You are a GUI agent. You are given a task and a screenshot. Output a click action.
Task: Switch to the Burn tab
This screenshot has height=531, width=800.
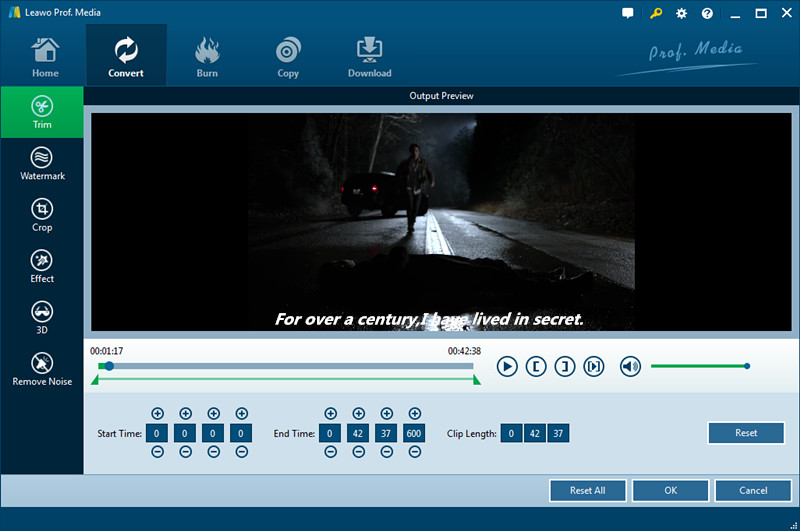[207, 55]
